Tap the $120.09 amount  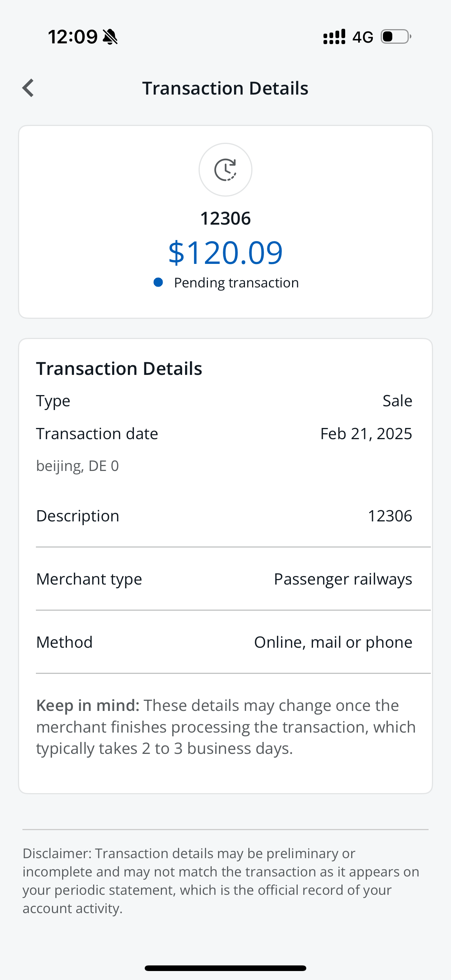click(x=225, y=253)
